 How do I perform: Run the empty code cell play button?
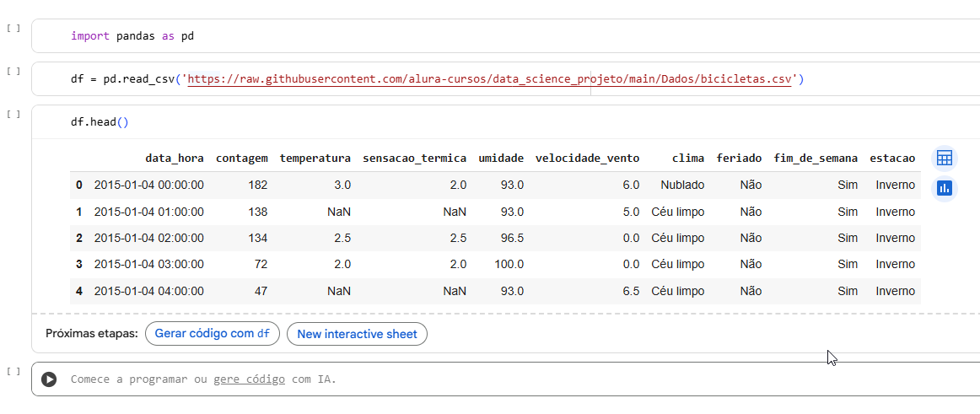pos(49,379)
